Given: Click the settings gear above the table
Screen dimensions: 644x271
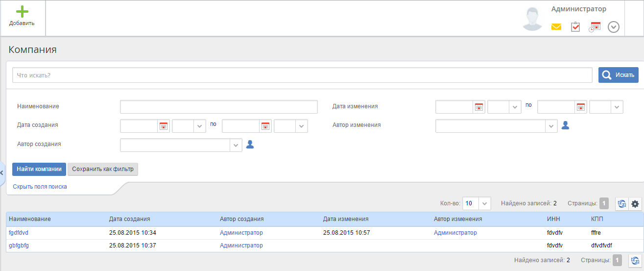Looking at the screenshot, I should [x=635, y=204].
